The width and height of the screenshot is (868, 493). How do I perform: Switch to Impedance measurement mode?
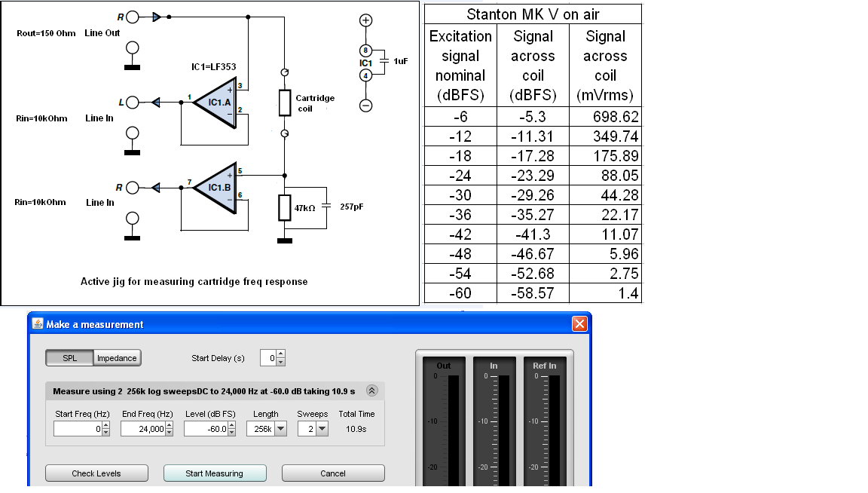117,358
